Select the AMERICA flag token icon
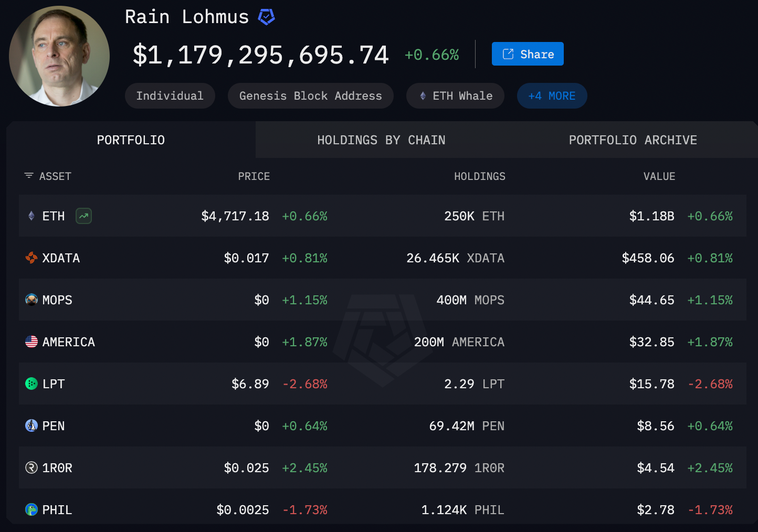This screenshot has height=532, width=758. click(31, 342)
